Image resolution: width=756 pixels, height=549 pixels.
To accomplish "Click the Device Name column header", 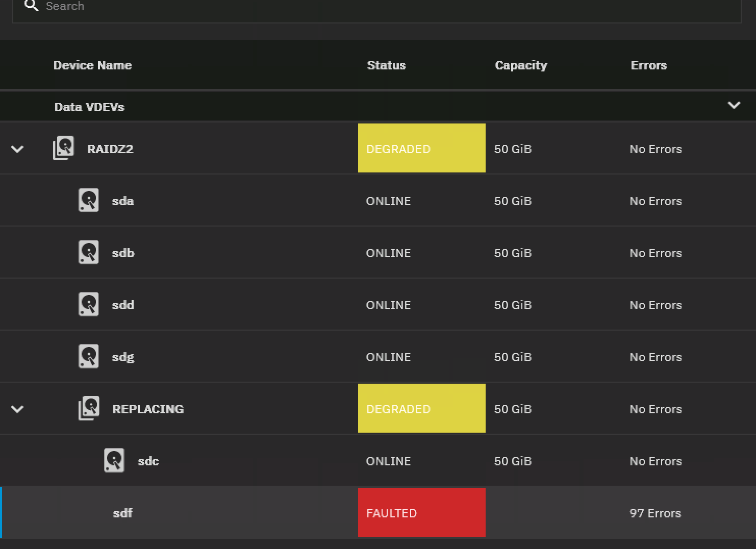I will (x=92, y=65).
